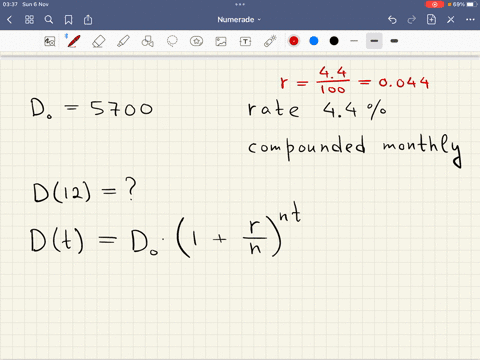Go back with the left chevron
Screen dimensions: 480x360
9,20
